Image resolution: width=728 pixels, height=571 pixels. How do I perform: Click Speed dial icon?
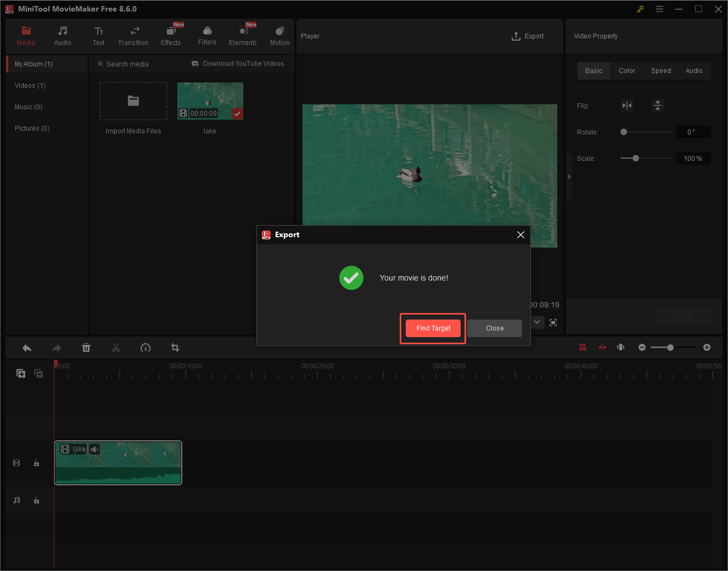click(145, 348)
